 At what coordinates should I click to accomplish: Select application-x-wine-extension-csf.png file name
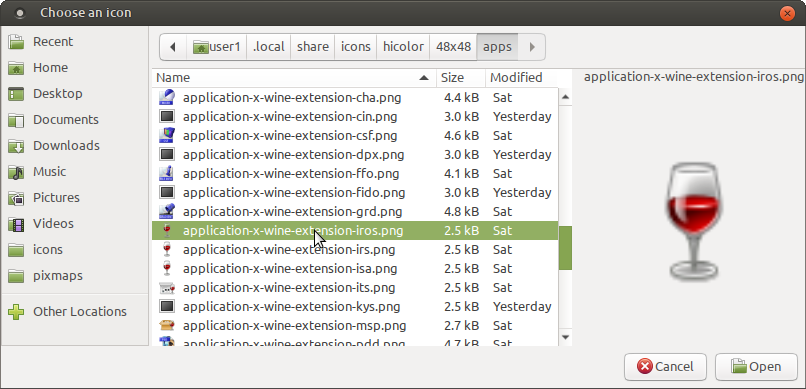pos(290,135)
